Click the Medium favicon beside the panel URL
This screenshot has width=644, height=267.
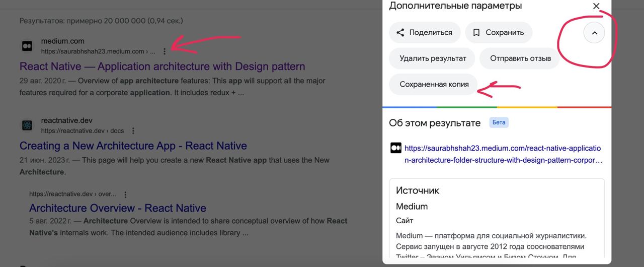(x=396, y=148)
